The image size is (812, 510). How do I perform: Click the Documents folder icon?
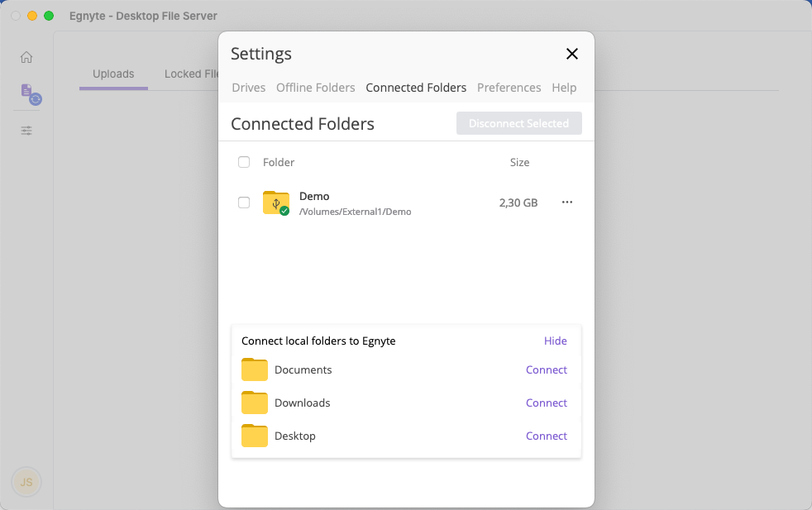click(x=255, y=369)
